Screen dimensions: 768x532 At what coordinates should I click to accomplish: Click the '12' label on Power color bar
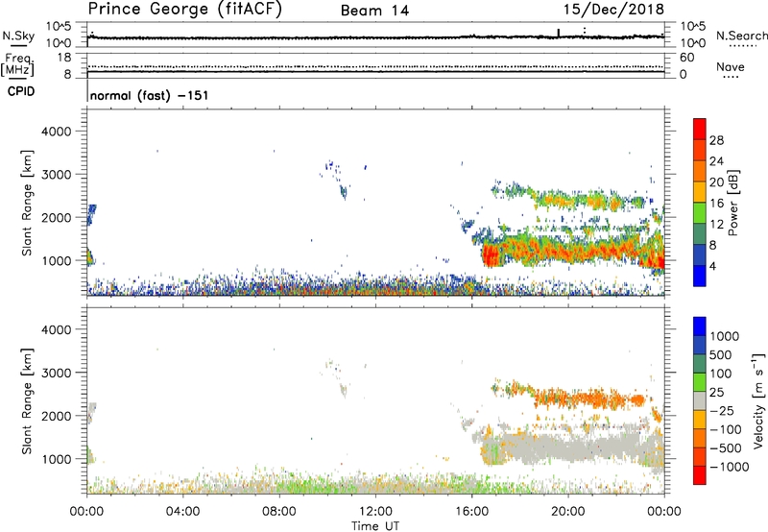(x=716, y=225)
